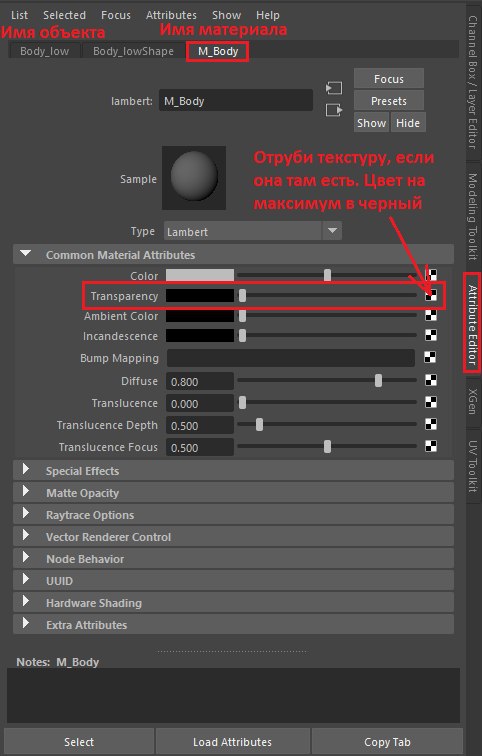
Task: Click the Ambient Color map checker icon
Action: (x=431, y=316)
